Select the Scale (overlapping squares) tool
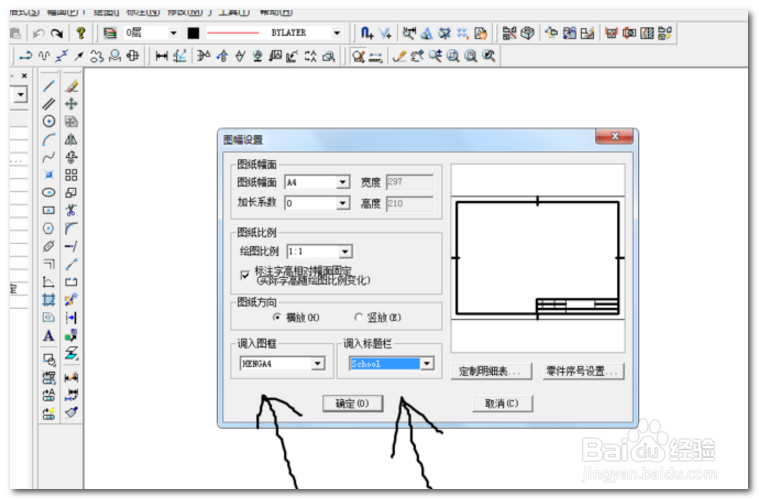 [72, 193]
